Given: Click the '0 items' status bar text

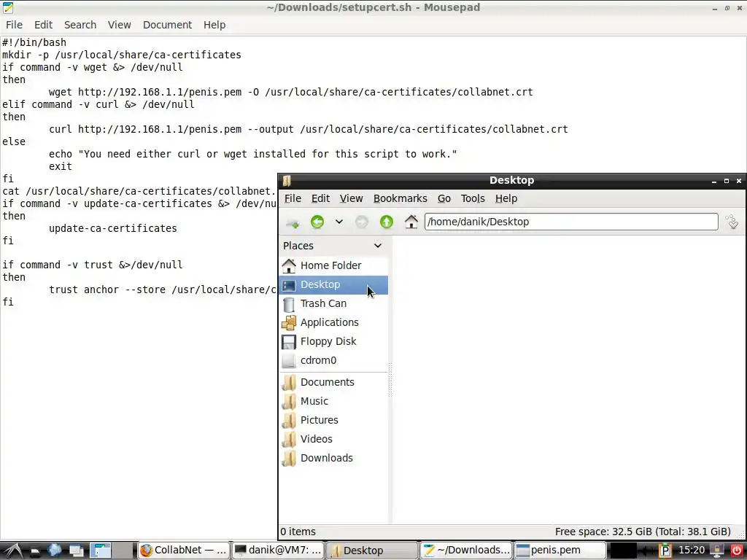Looking at the screenshot, I should [298, 532].
